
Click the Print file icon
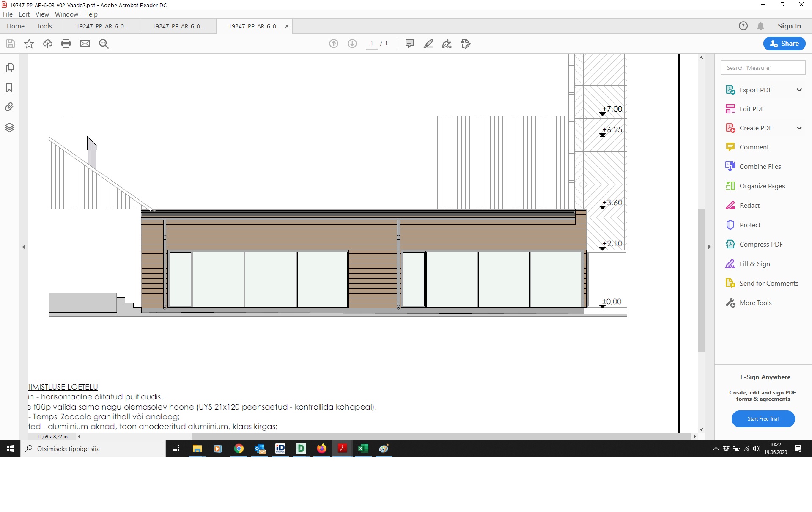[66, 44]
